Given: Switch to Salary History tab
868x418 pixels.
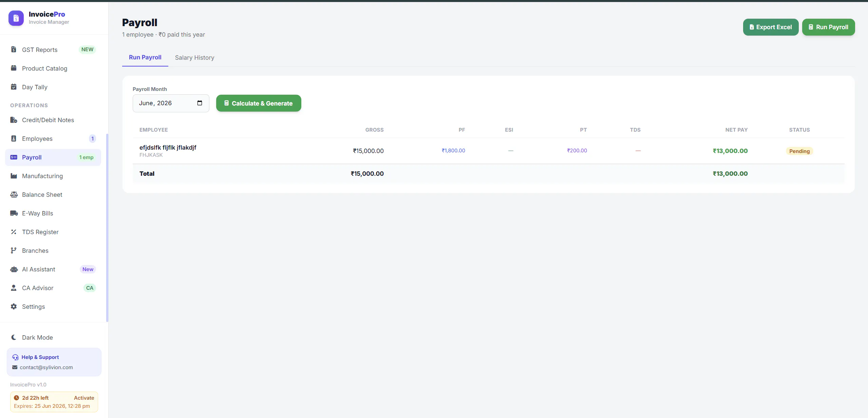Looking at the screenshot, I should tap(194, 57).
